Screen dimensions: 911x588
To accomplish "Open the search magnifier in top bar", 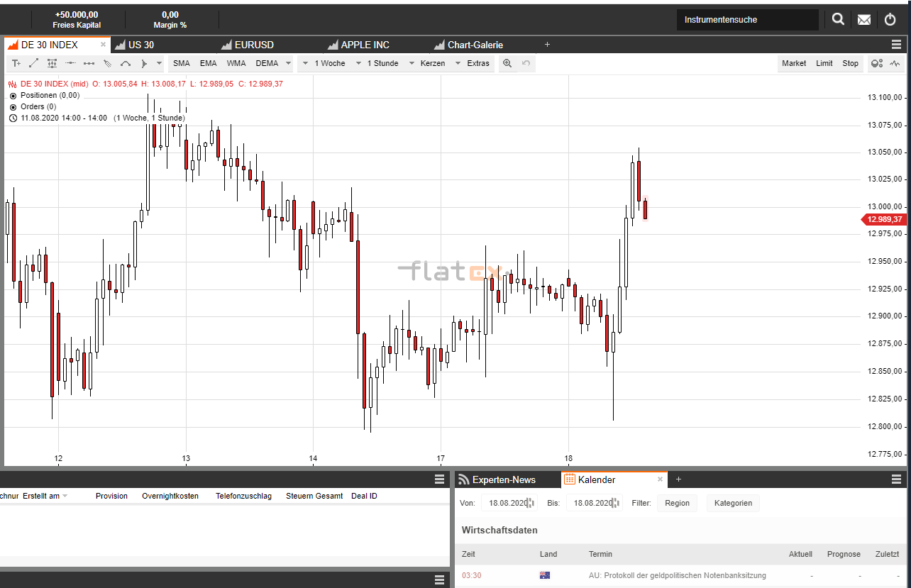I will (838, 19).
